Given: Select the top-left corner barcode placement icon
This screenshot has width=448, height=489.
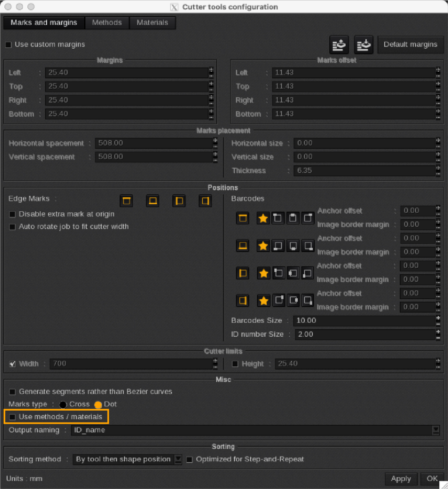Looking at the screenshot, I should click(278, 218).
